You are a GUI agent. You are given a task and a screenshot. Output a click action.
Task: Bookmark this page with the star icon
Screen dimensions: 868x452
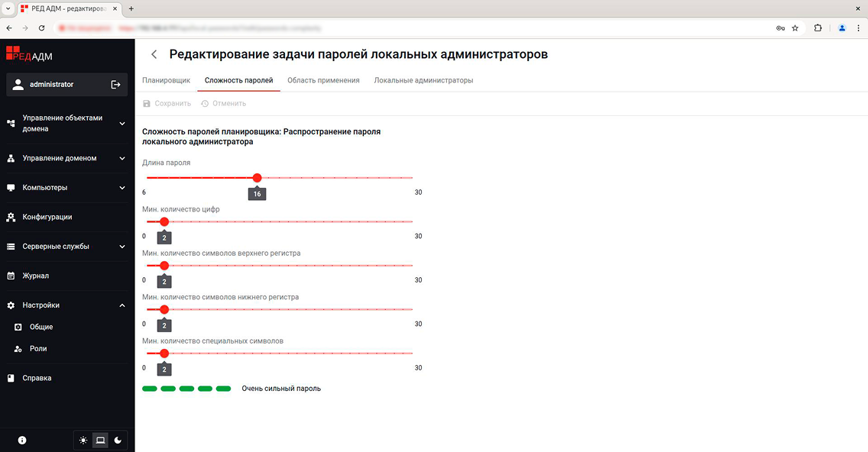[795, 27]
